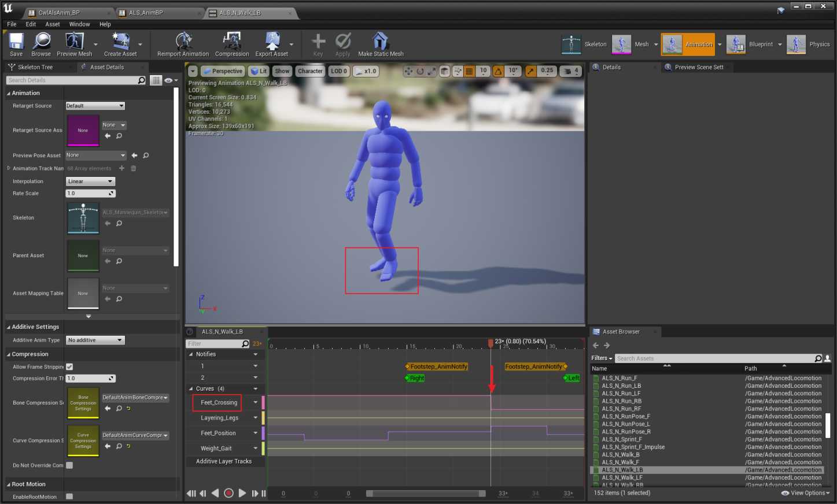Toggle scale snapping in viewport toolbar
The width and height of the screenshot is (837, 504).
click(530, 71)
